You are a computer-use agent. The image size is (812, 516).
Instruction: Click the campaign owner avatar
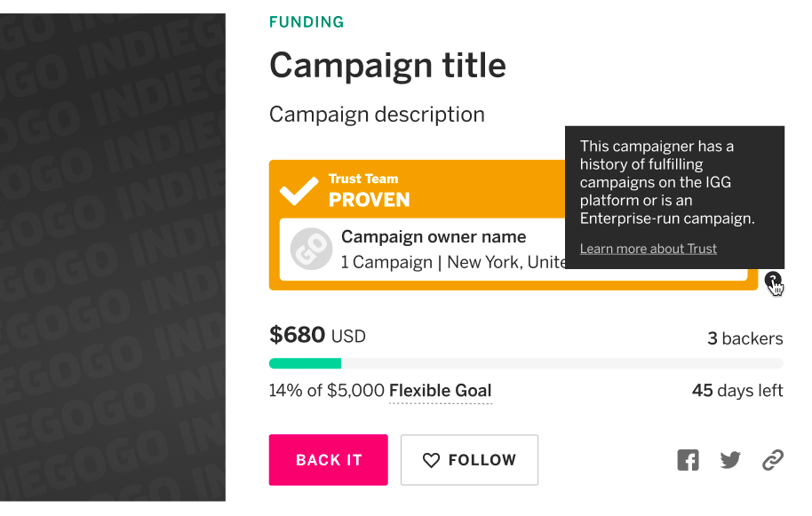click(x=311, y=250)
